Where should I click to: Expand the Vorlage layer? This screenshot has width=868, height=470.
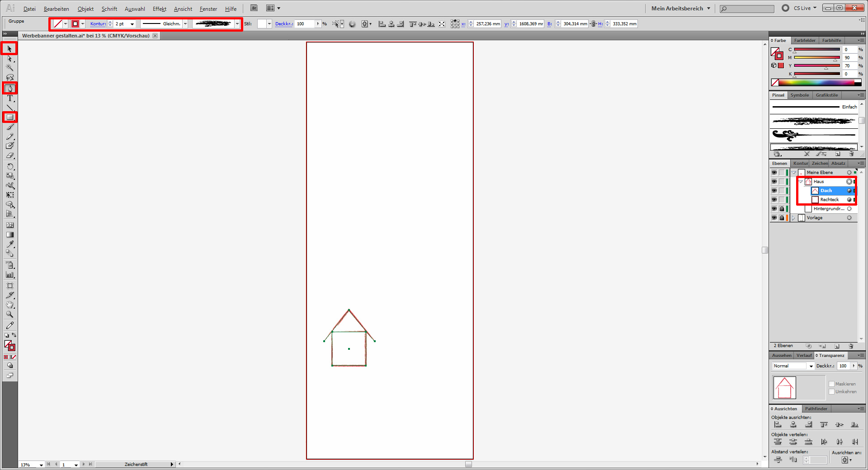tap(793, 218)
